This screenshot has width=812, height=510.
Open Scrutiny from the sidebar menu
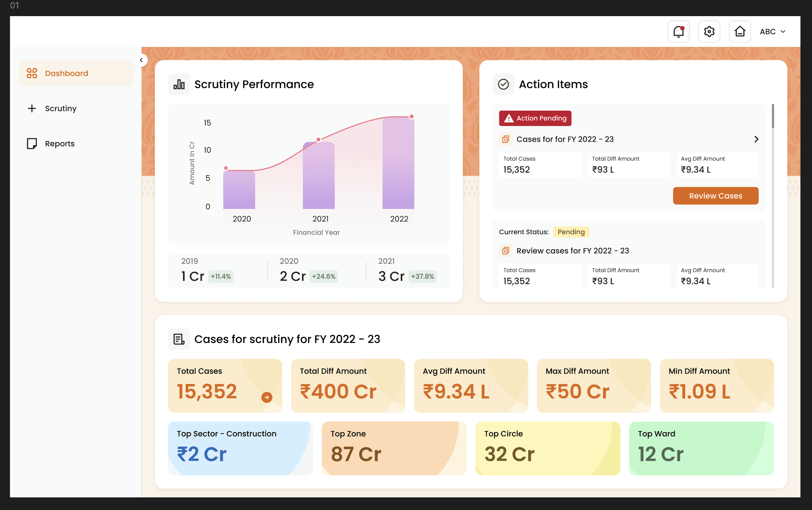point(61,108)
